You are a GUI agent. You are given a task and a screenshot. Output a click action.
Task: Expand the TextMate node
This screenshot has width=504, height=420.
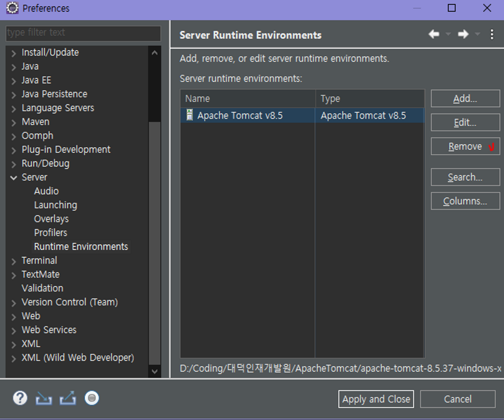pos(14,275)
